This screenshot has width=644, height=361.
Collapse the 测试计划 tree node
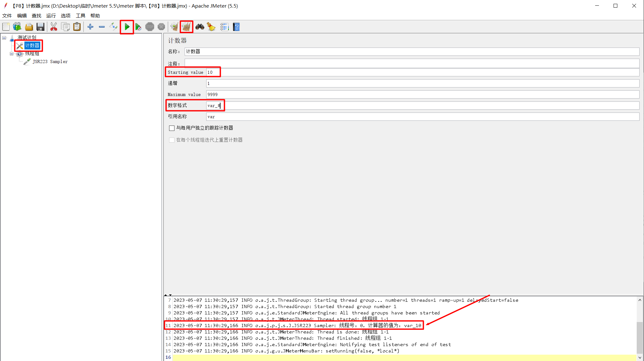click(x=4, y=38)
